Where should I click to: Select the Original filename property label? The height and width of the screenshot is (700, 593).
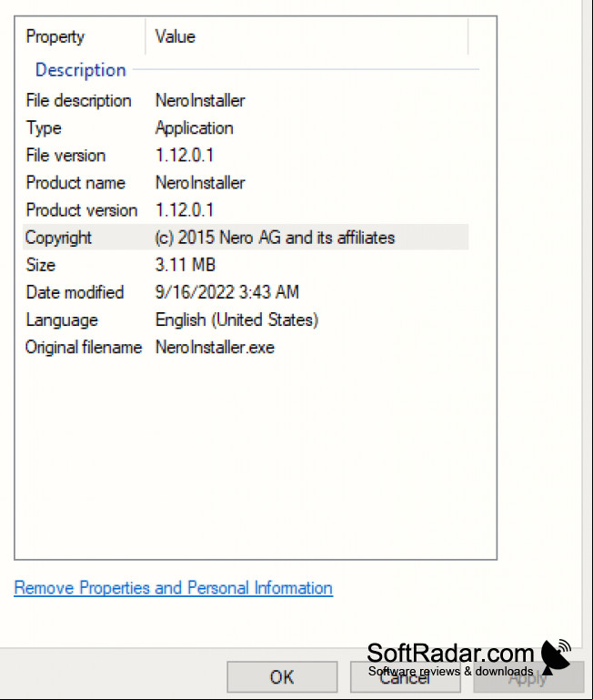pos(84,348)
